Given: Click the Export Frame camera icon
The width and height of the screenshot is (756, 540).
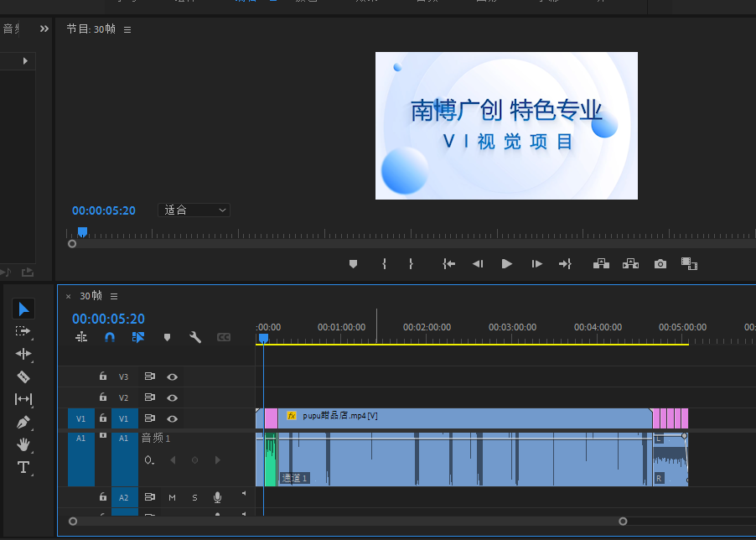Looking at the screenshot, I should (660, 263).
